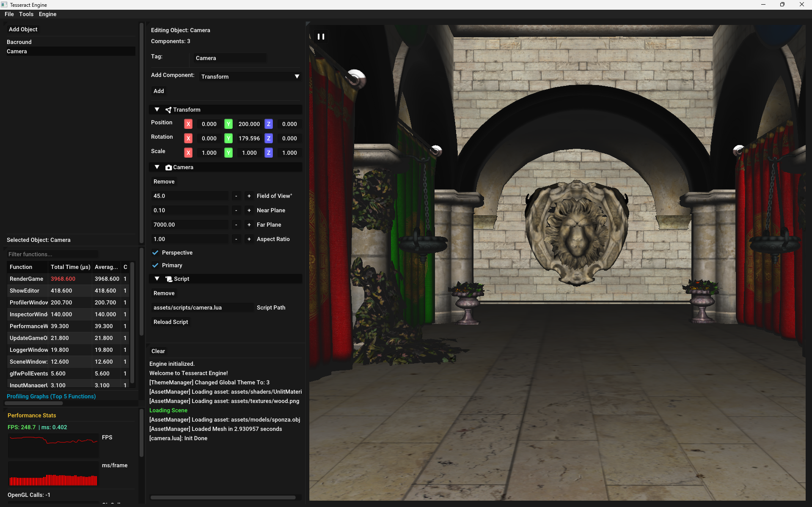
Task: Select Bacround object in scene list
Action: 70,42
